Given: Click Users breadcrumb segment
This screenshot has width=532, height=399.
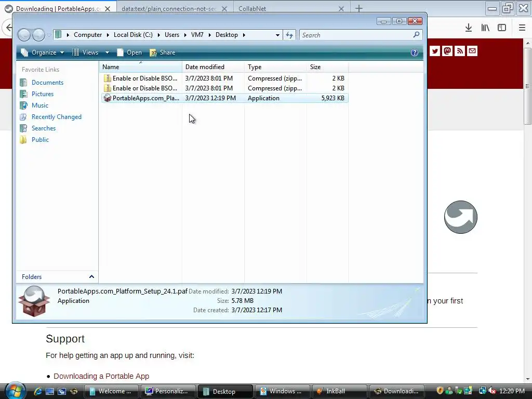Looking at the screenshot, I should point(171,35).
